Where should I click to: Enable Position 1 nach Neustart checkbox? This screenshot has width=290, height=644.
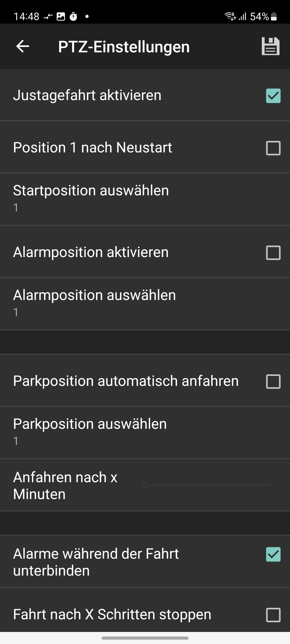click(273, 148)
